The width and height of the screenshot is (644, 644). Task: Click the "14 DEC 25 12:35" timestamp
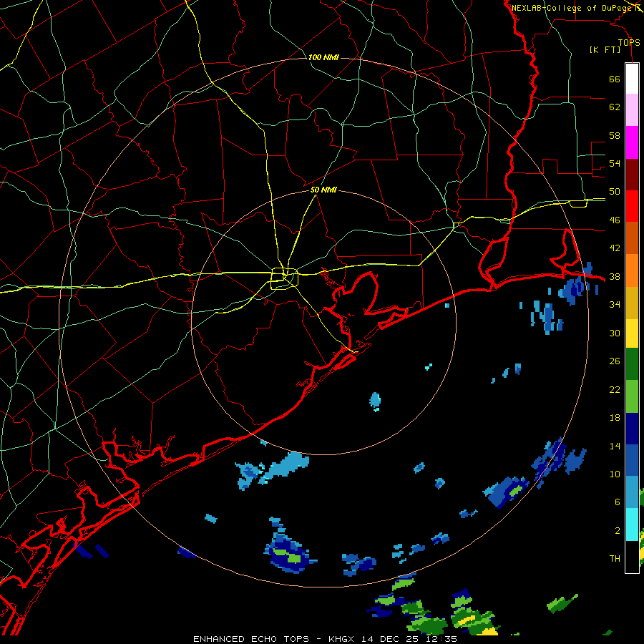tap(409, 639)
